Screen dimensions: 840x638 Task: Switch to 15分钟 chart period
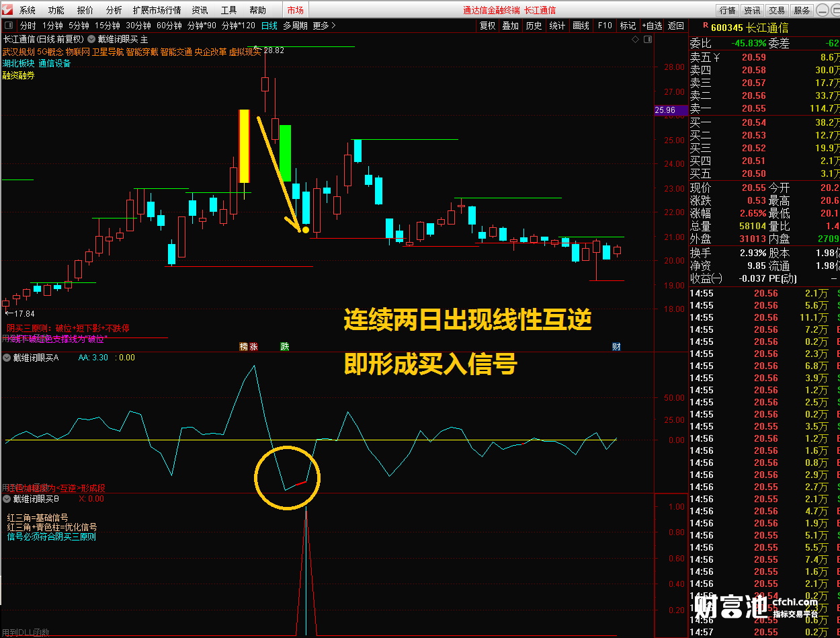(108, 26)
